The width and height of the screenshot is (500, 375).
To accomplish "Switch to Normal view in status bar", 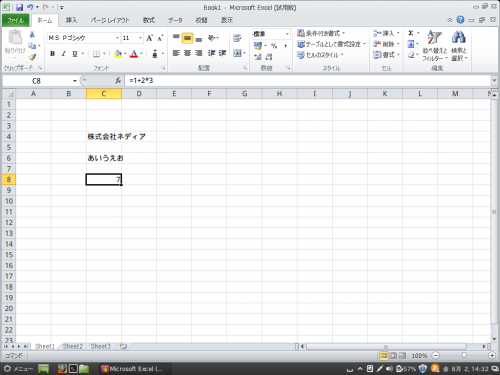I will [x=384, y=356].
